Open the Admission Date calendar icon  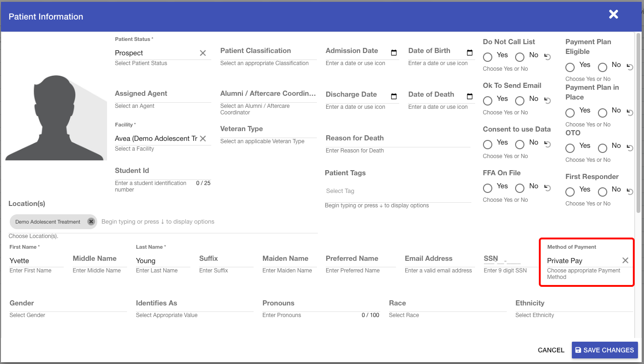pyautogui.click(x=394, y=53)
